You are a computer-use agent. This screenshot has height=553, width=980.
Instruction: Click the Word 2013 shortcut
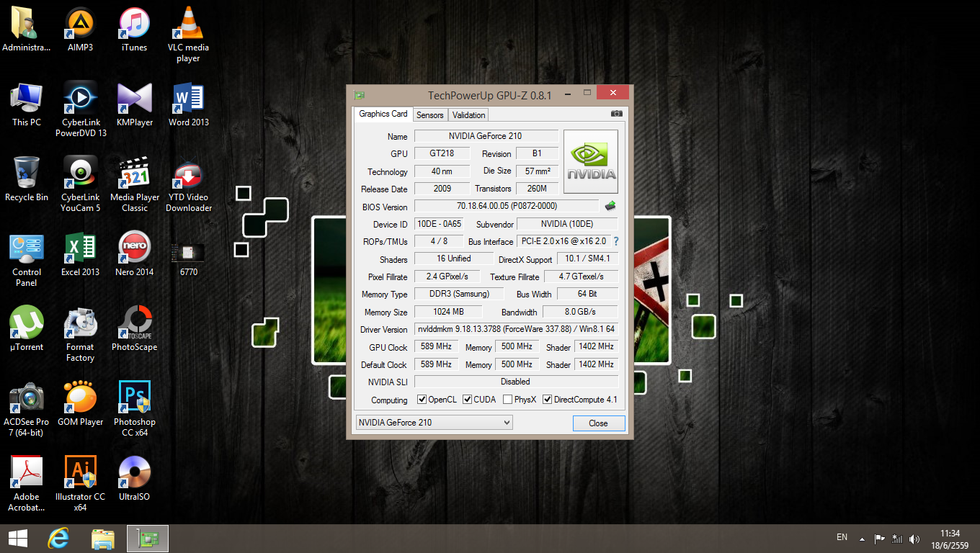click(x=188, y=104)
